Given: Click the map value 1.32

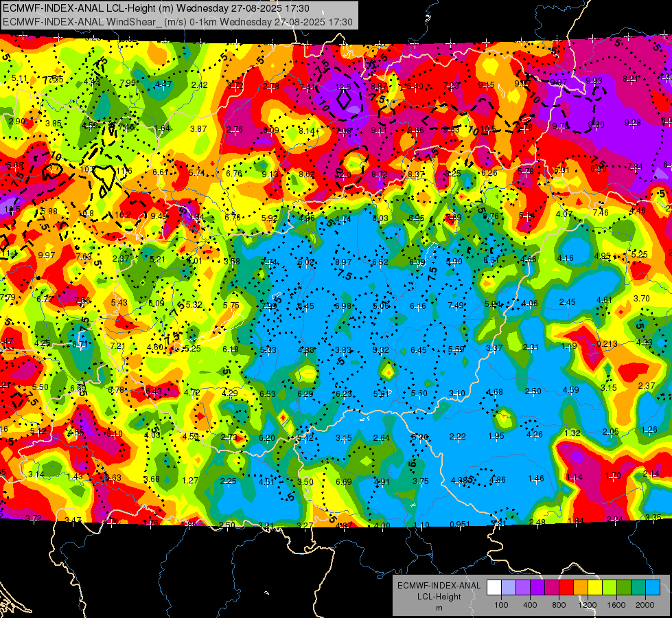Looking at the screenshot, I should pos(572,433).
